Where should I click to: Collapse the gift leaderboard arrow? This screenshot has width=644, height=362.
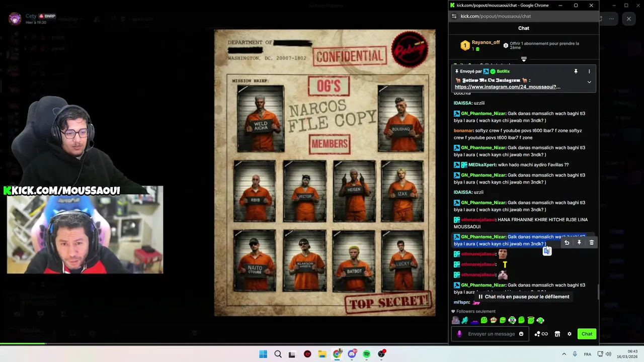(x=524, y=59)
